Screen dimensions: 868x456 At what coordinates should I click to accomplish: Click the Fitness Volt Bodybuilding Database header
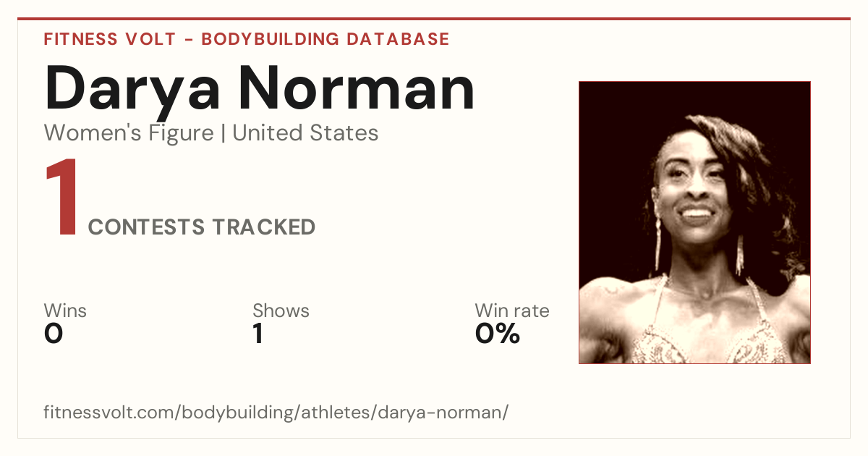(x=247, y=39)
